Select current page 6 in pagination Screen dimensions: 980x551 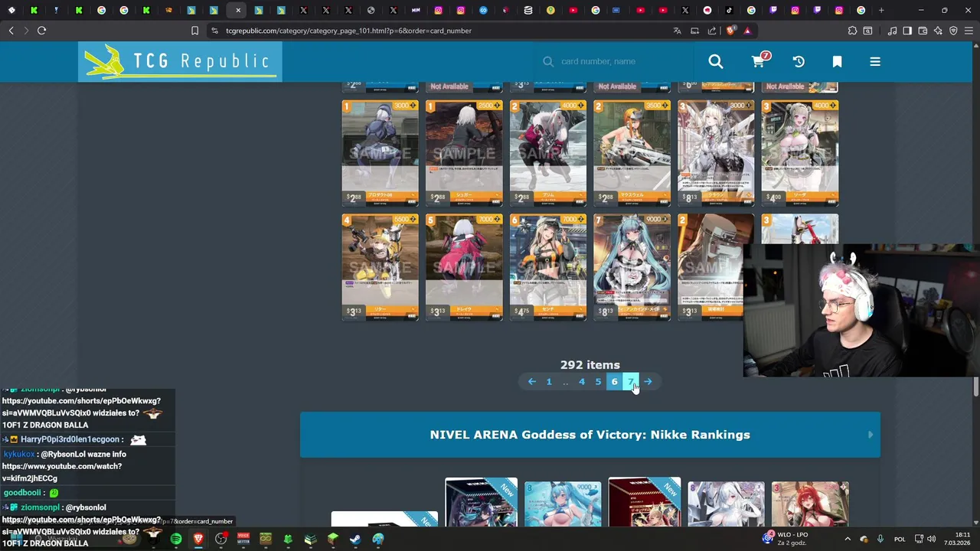(x=614, y=381)
